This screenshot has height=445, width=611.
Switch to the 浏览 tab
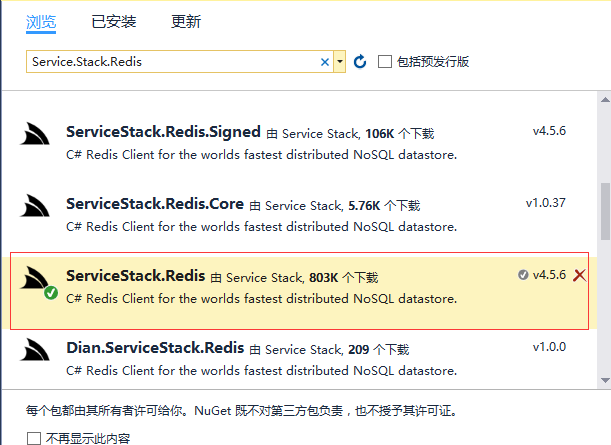41,22
